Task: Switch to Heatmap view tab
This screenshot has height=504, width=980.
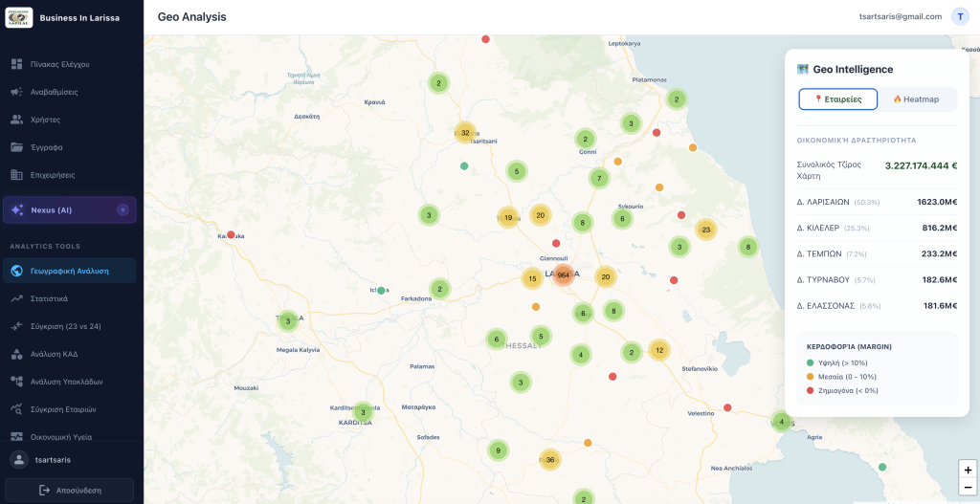Action: pos(916,99)
